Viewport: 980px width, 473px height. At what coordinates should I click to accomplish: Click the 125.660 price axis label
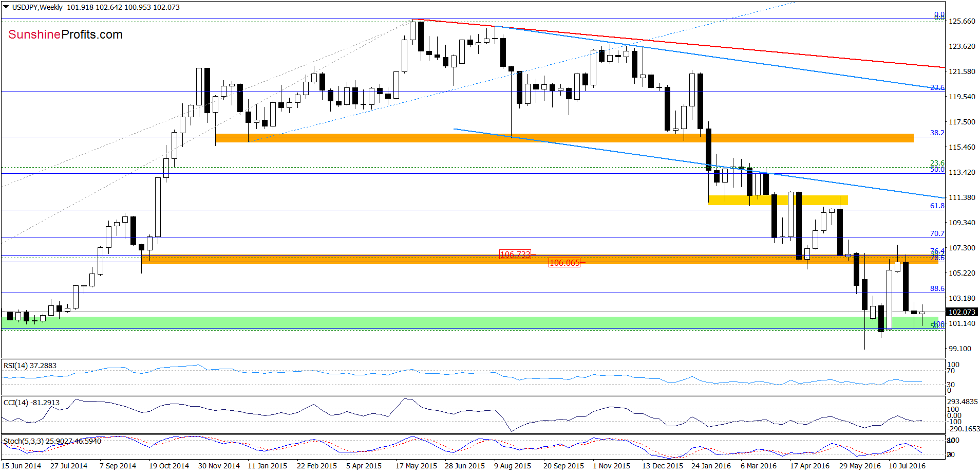962,21
